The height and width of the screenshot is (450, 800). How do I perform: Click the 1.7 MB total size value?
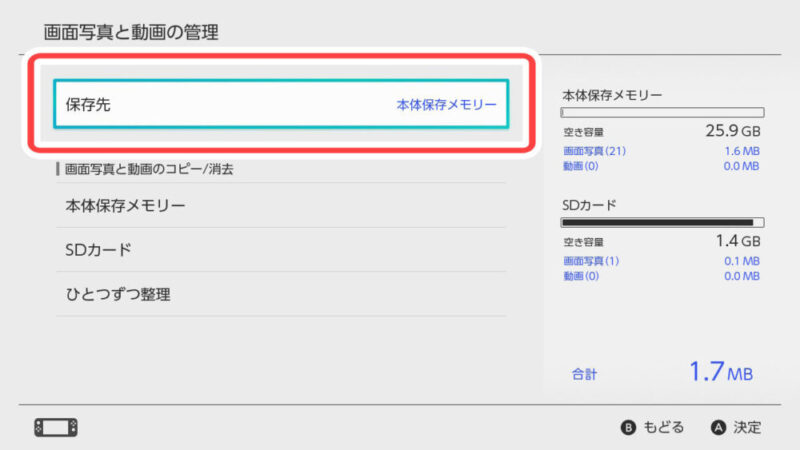coord(720,373)
